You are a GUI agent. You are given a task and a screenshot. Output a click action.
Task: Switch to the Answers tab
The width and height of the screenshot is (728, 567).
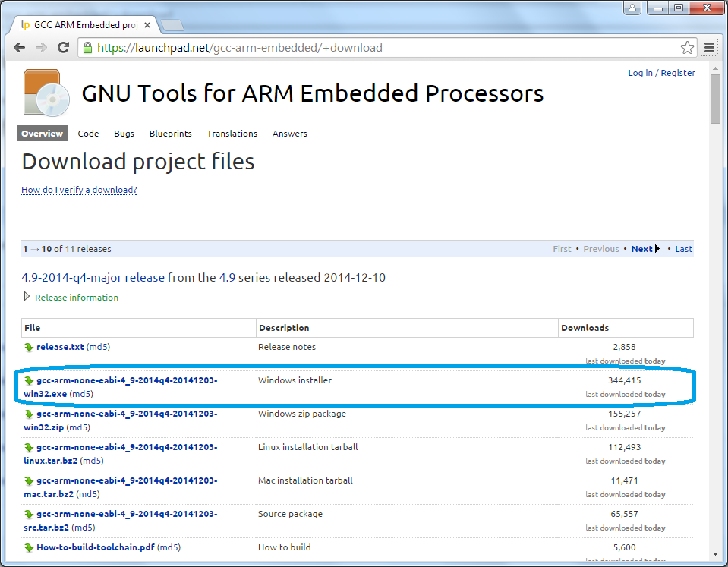pyautogui.click(x=290, y=134)
